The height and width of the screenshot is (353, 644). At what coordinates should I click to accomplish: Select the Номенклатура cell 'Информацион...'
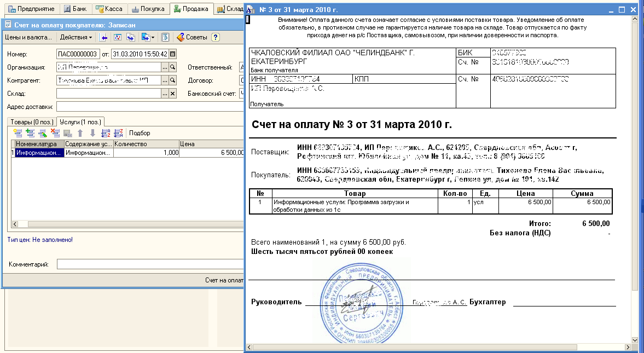tap(39, 153)
